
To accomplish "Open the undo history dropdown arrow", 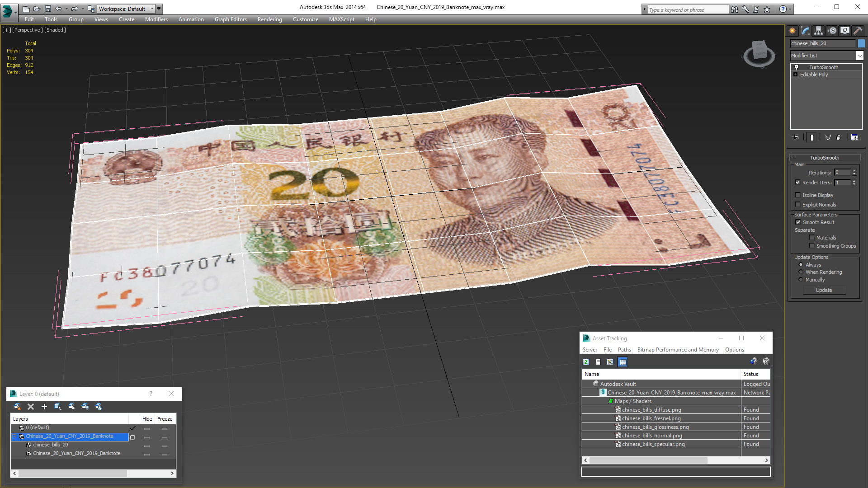I will tap(66, 9).
